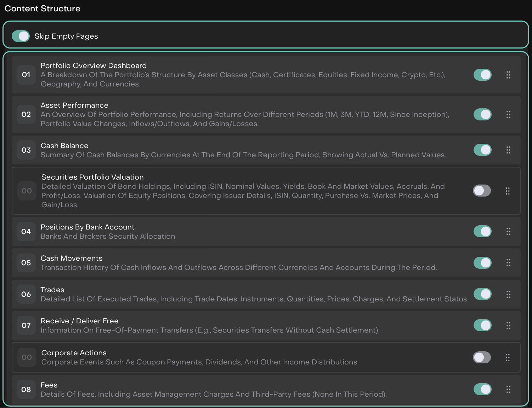
Task: Disable the Skip Empty Pages toggle
Action: tap(21, 36)
